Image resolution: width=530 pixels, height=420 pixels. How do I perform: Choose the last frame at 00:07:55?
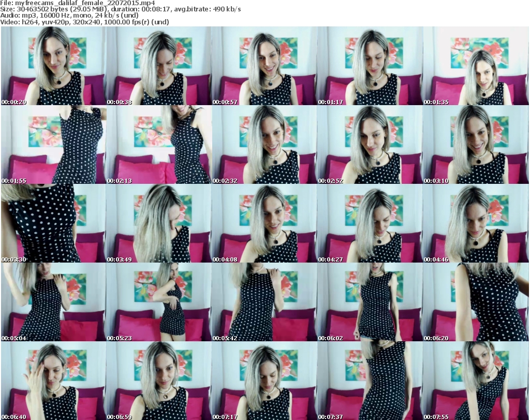click(476, 381)
